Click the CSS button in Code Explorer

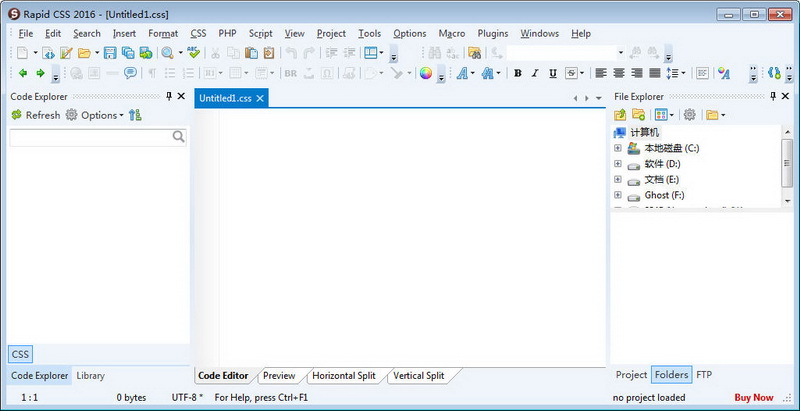point(20,354)
